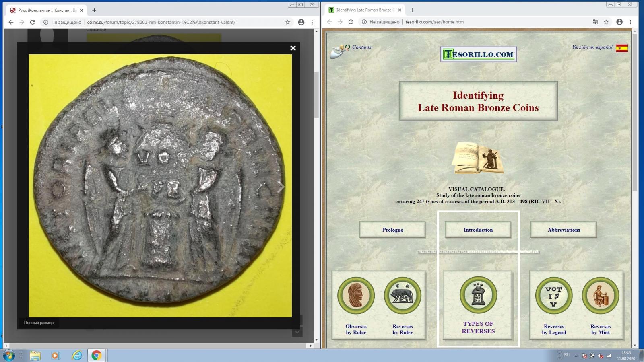This screenshot has width=644, height=362.
Task: Click the Spanish flag icon
Action: tap(621, 49)
